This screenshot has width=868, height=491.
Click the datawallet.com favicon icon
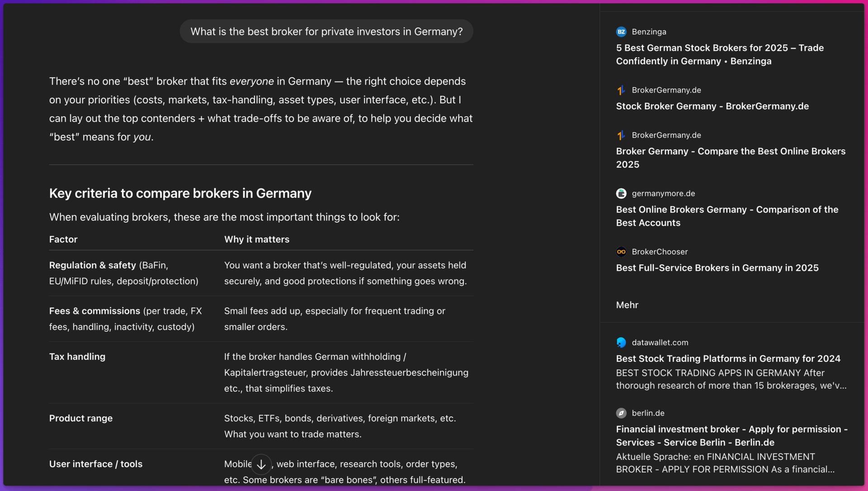[x=621, y=343]
